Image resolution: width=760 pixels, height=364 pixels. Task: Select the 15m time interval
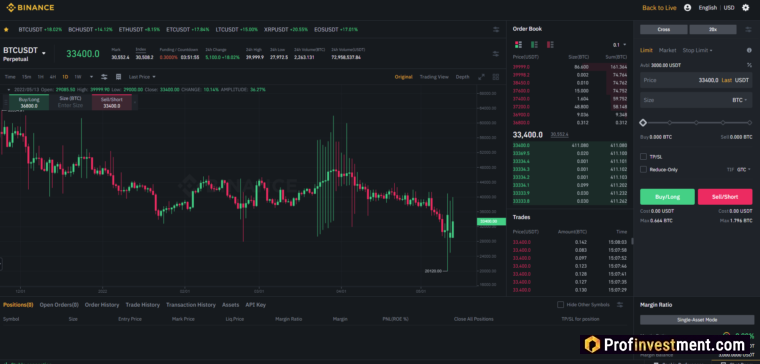click(27, 77)
